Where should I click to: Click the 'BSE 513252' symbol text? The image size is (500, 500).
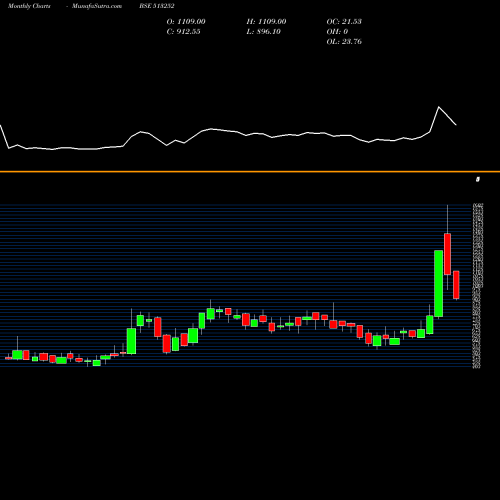point(157,6)
